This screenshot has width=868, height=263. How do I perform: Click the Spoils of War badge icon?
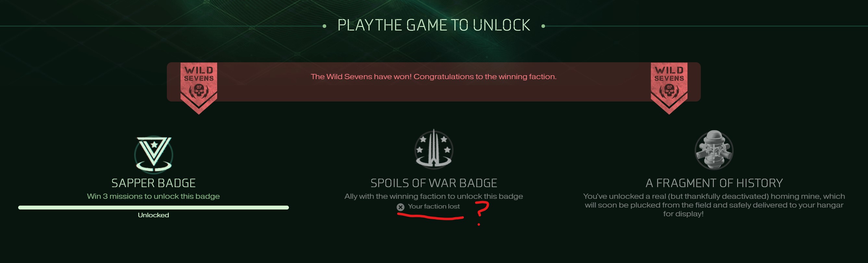pyautogui.click(x=434, y=149)
